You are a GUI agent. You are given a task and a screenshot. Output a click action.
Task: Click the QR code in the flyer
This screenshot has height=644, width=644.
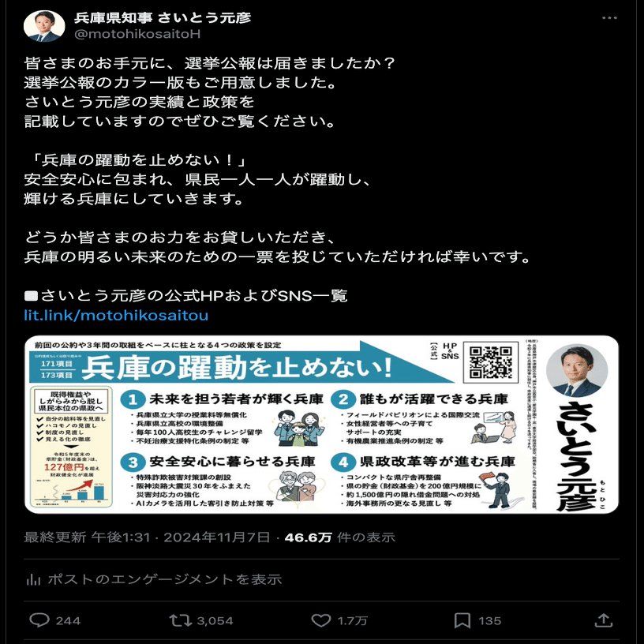tap(490, 361)
